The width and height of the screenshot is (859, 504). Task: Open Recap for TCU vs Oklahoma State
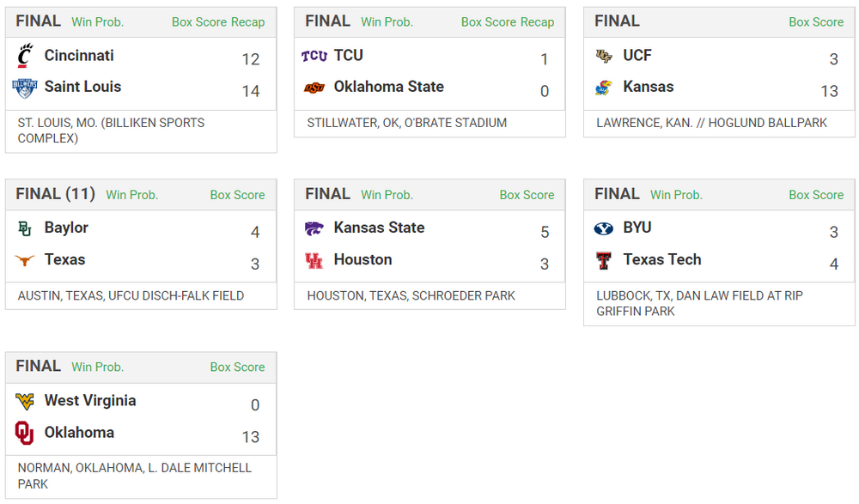537,22
